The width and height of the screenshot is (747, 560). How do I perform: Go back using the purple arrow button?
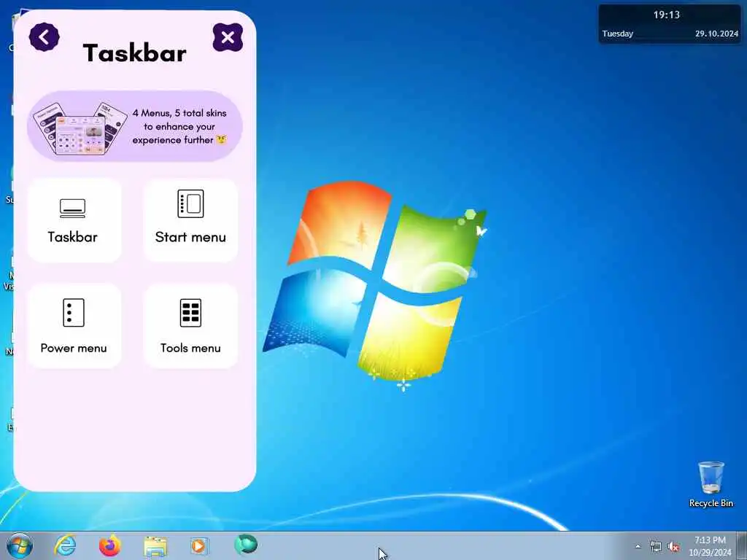pos(44,37)
